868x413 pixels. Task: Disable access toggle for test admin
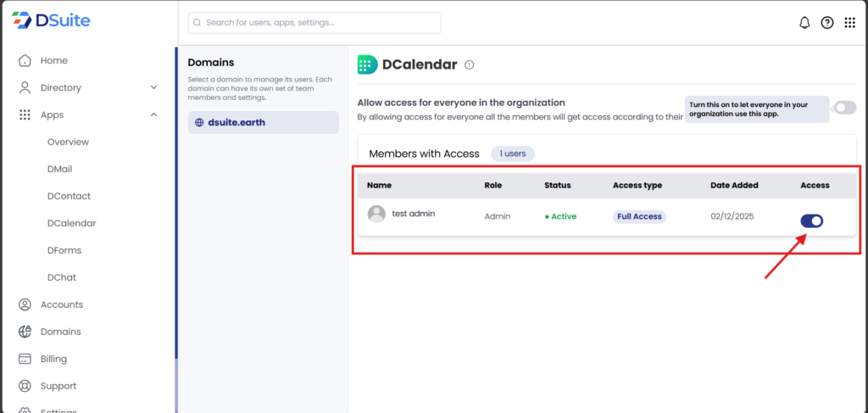pos(811,221)
